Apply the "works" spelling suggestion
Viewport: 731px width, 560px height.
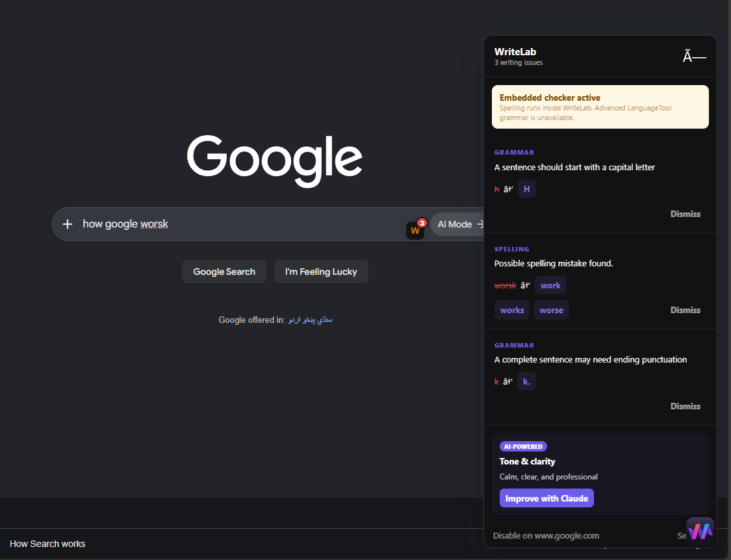[512, 310]
